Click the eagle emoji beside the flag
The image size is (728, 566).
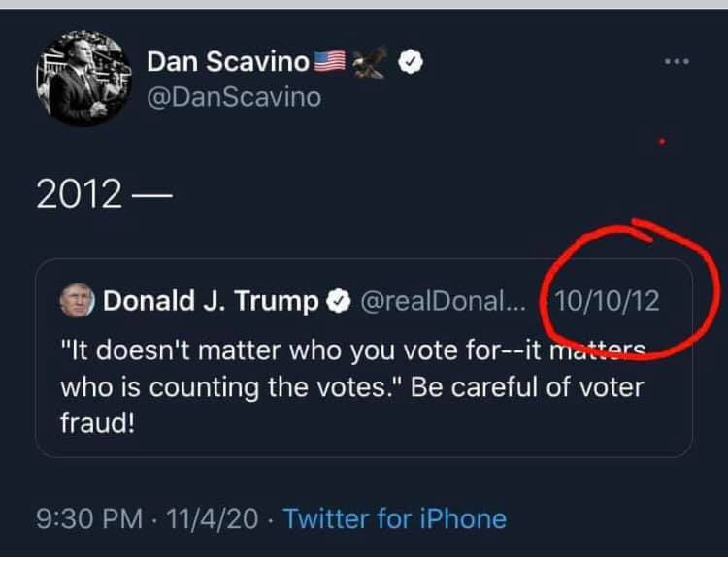point(369,62)
